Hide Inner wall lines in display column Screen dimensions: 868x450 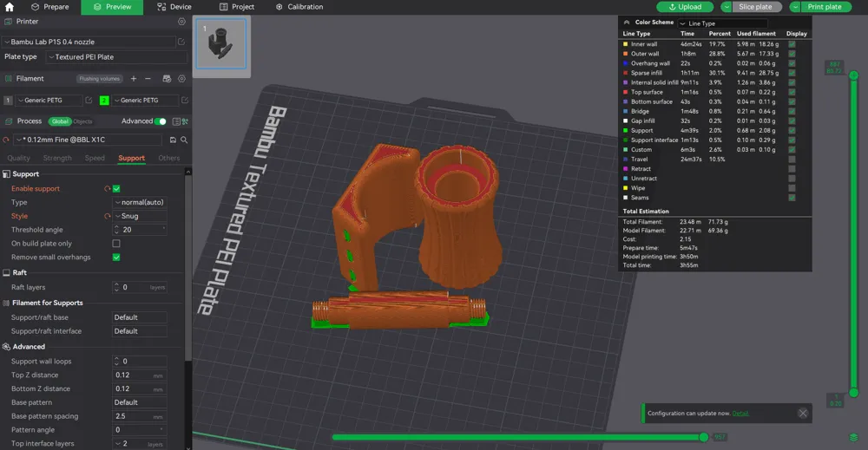[x=792, y=44]
